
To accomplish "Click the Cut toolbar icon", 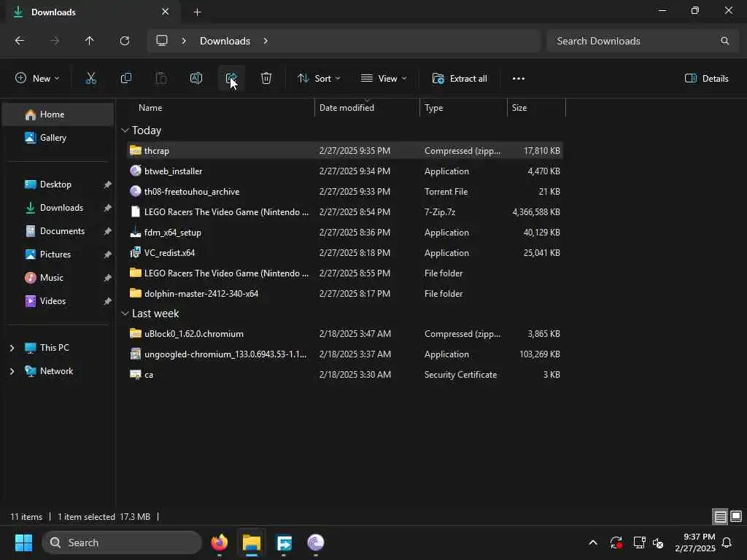I will [90, 79].
